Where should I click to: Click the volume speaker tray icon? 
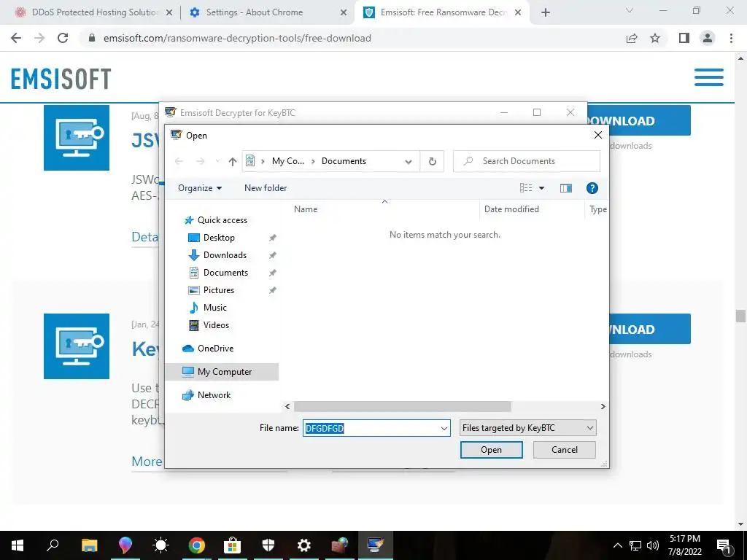(x=653, y=545)
